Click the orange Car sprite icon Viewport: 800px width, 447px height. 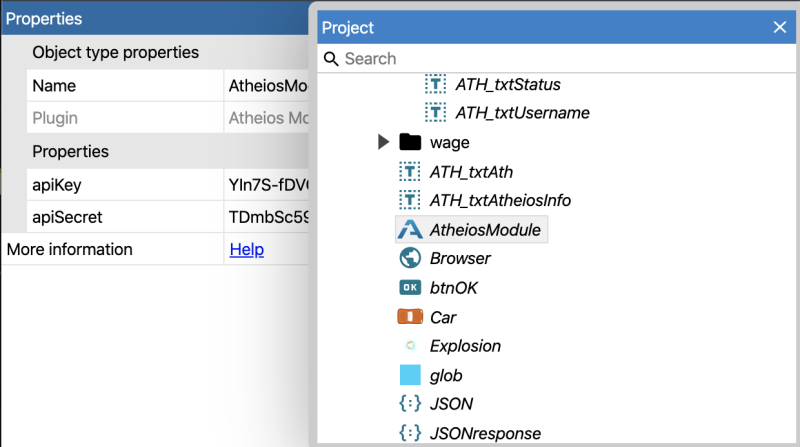(410, 317)
